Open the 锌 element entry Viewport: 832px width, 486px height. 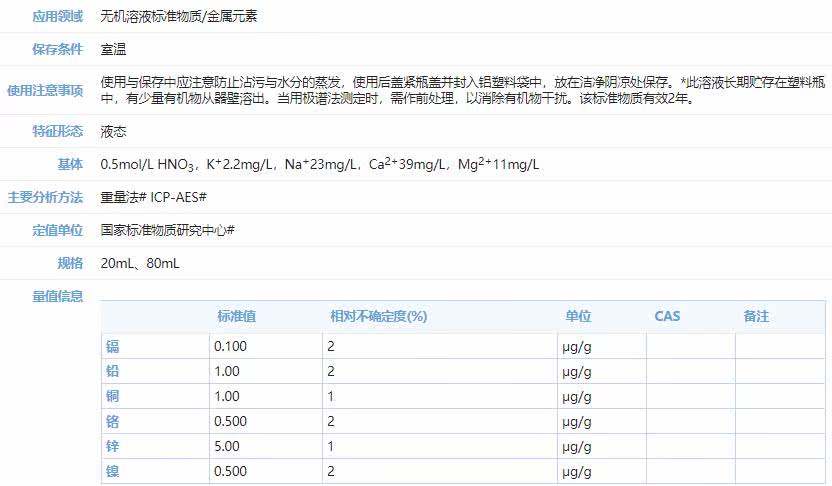click(x=112, y=446)
